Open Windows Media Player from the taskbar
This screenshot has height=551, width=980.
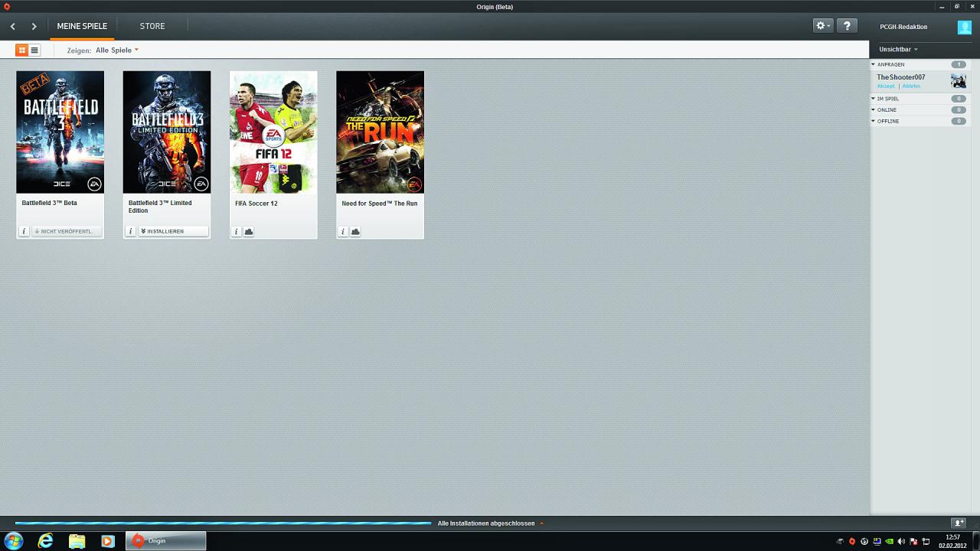pyautogui.click(x=108, y=541)
